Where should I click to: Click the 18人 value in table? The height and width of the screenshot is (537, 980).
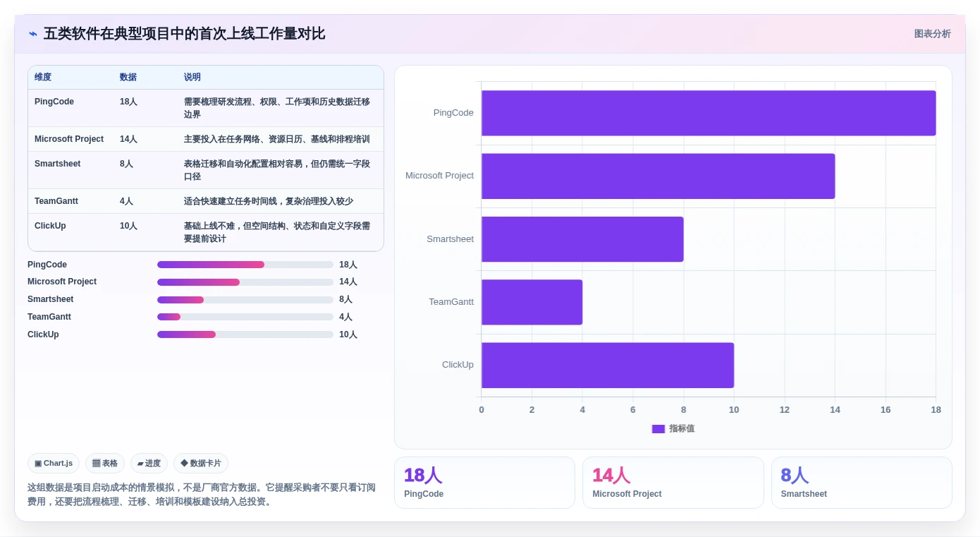pos(128,102)
